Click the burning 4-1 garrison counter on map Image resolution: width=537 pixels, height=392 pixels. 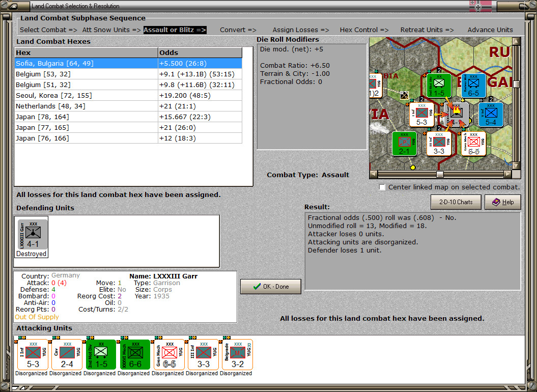(456, 115)
